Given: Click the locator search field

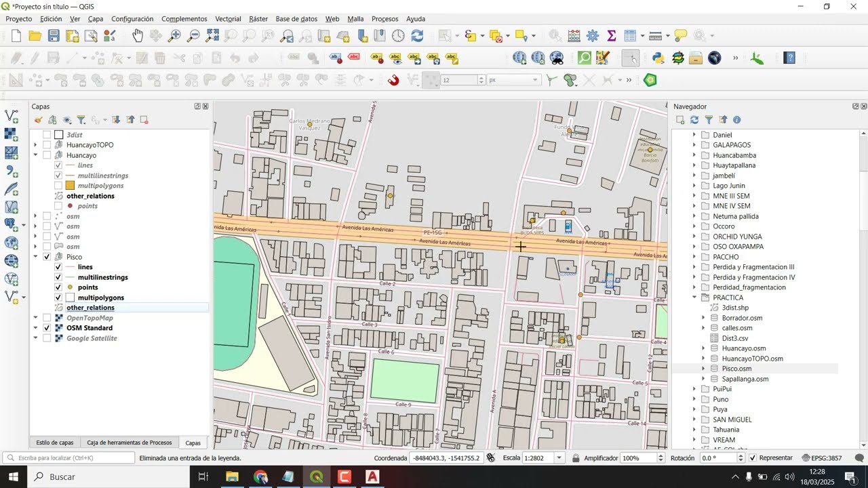Looking at the screenshot, I should pos(69,458).
